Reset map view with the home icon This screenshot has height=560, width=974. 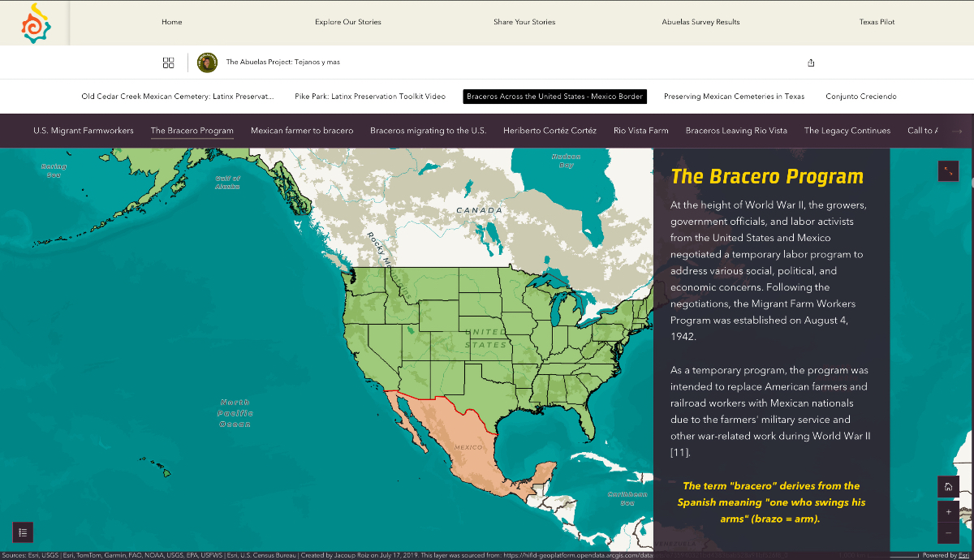coord(948,486)
